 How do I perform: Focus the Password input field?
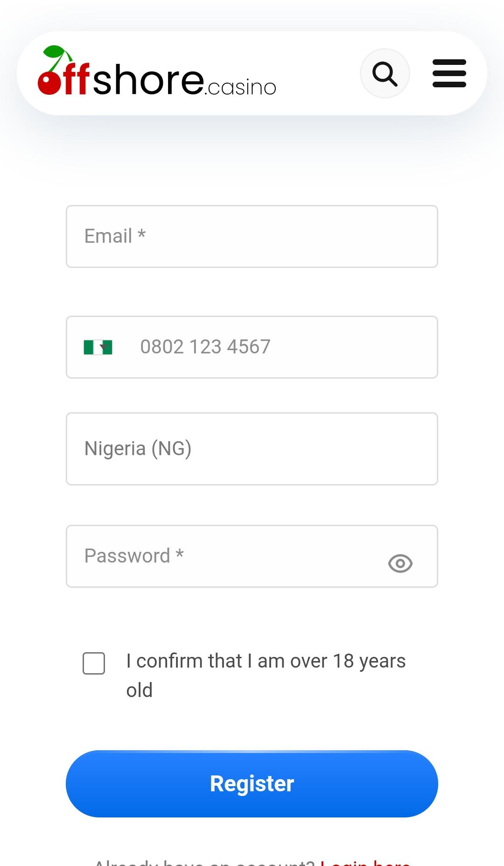click(252, 556)
